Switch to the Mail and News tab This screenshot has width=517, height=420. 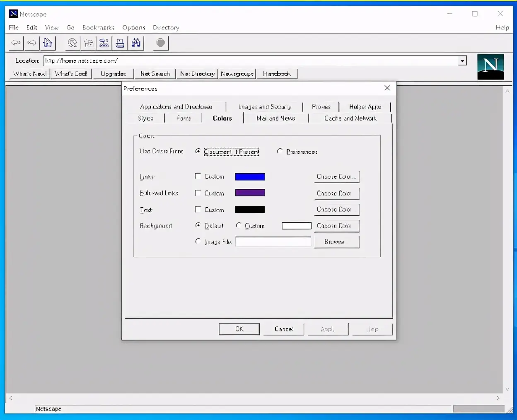[276, 118]
